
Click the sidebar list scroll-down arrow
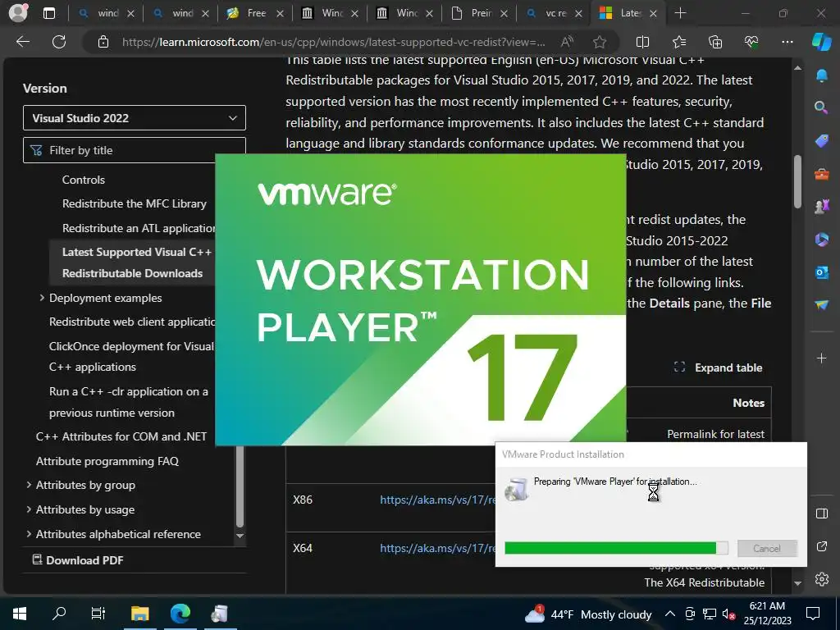(240, 536)
